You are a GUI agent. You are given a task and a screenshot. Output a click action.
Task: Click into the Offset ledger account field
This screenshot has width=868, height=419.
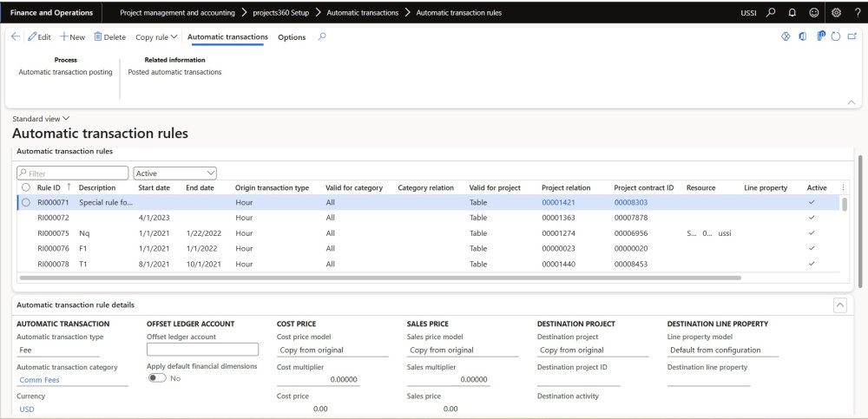(x=202, y=350)
